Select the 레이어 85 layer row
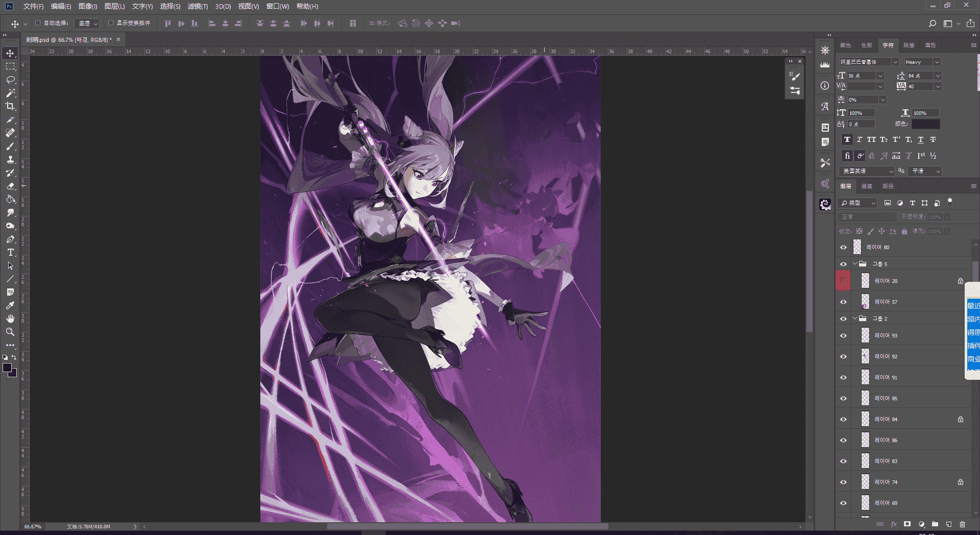 tap(903, 398)
